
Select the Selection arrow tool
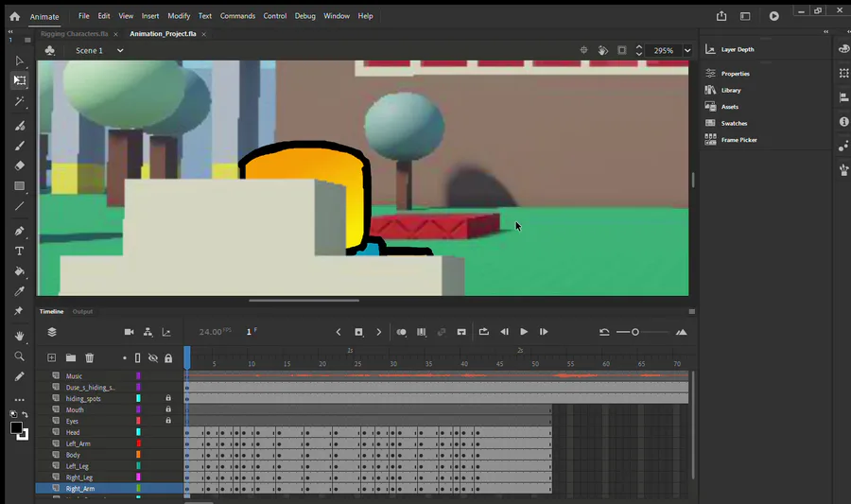click(20, 61)
